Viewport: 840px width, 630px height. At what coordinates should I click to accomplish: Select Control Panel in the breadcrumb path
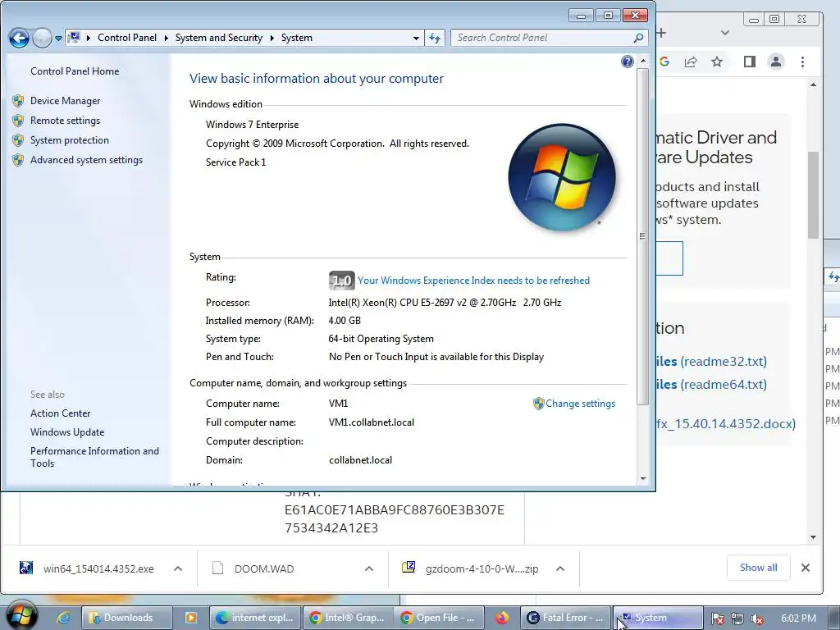point(127,38)
